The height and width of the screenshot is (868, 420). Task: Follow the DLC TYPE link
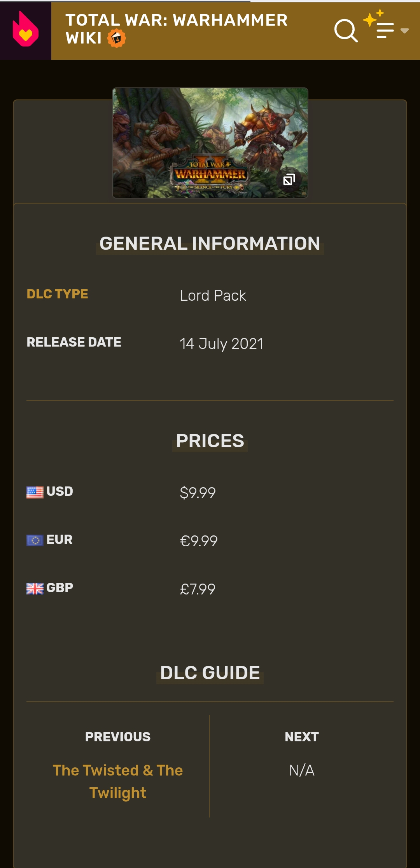[57, 294]
